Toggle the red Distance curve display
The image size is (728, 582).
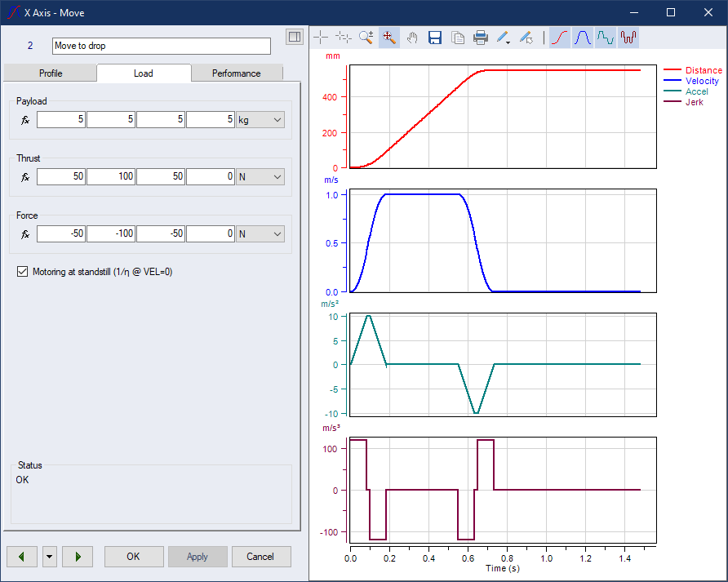pyautogui.click(x=560, y=37)
